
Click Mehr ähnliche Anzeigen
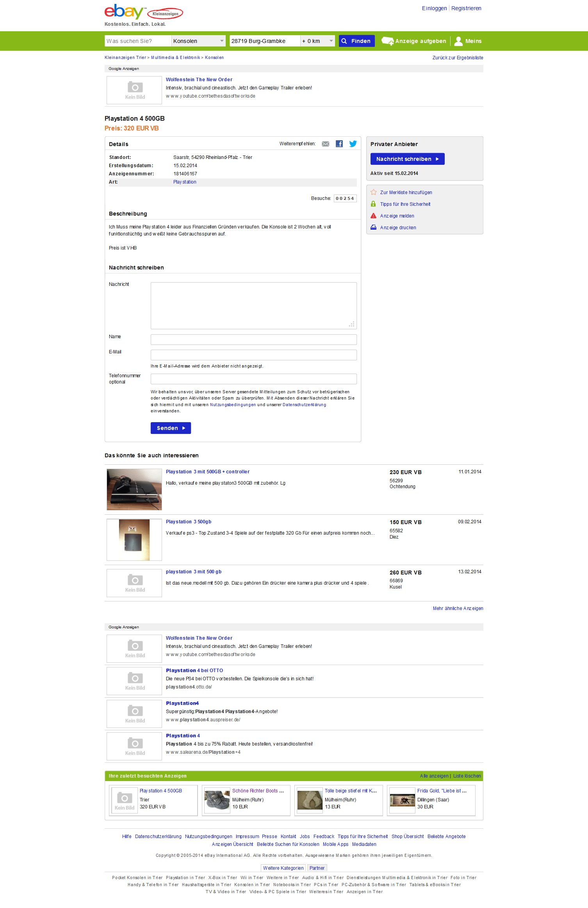[458, 608]
